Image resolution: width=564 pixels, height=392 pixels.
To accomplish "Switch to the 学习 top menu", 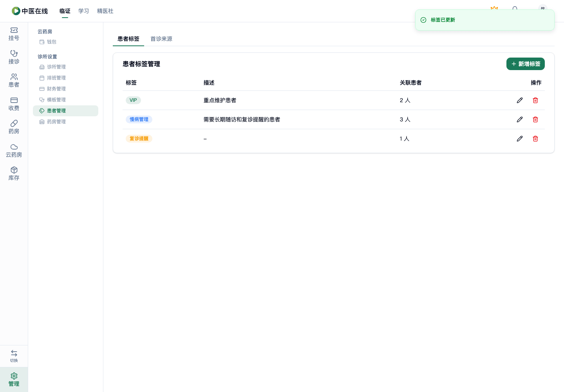I will pyautogui.click(x=83, y=11).
